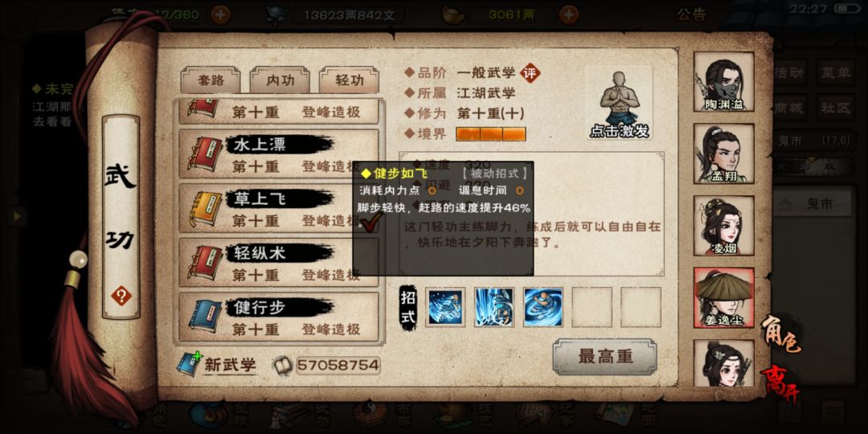Click the first blue skill move icon
The image size is (868, 434).
tap(445, 307)
